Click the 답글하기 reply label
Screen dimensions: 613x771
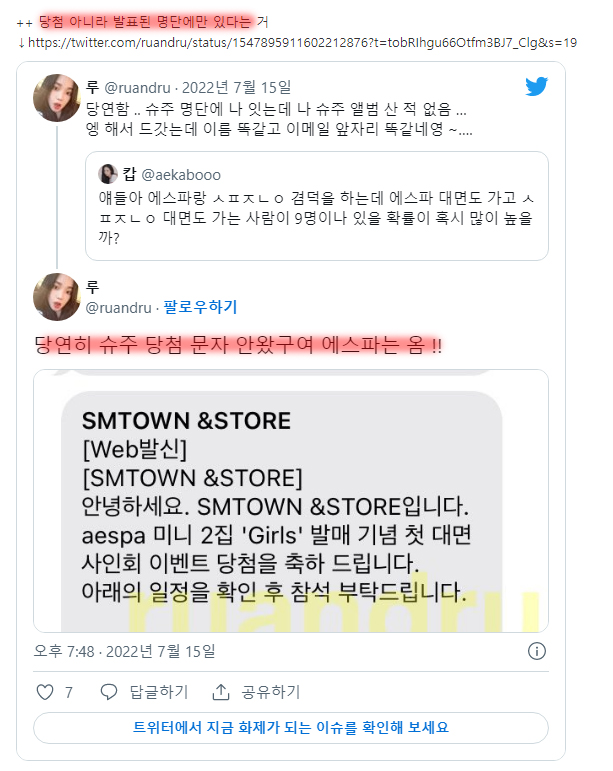click(x=159, y=692)
